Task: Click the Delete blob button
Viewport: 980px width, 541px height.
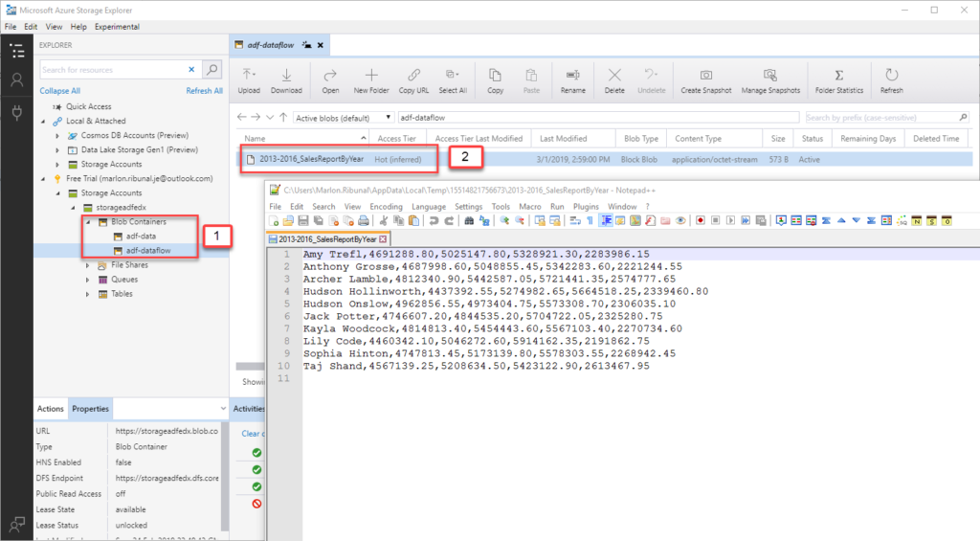Action: pos(614,81)
